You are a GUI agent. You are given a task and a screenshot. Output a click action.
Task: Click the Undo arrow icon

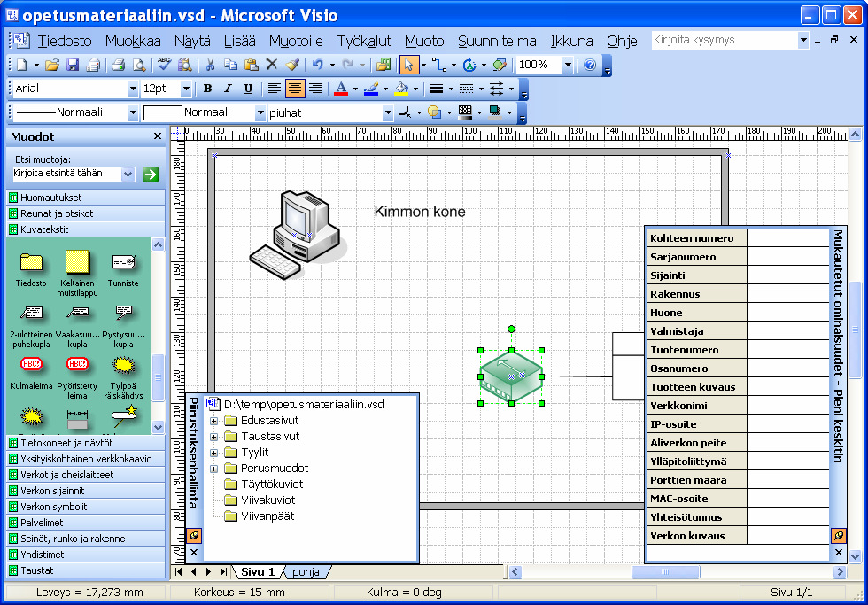pyautogui.click(x=317, y=66)
